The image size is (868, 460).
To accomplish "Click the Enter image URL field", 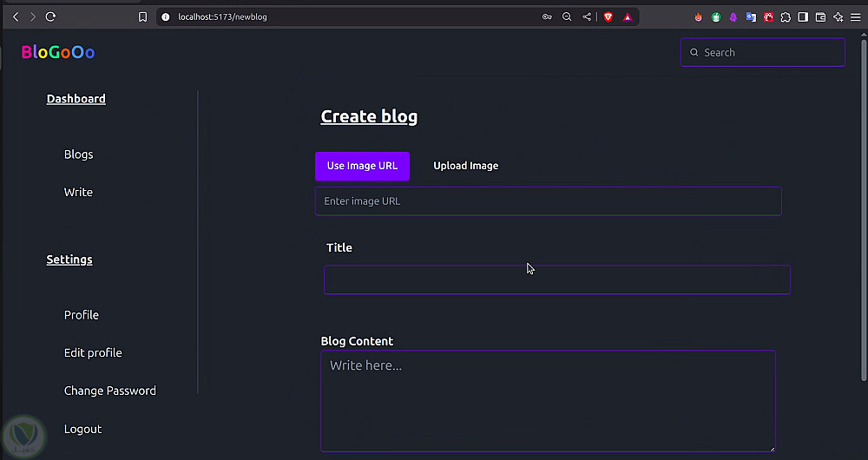I will (548, 201).
